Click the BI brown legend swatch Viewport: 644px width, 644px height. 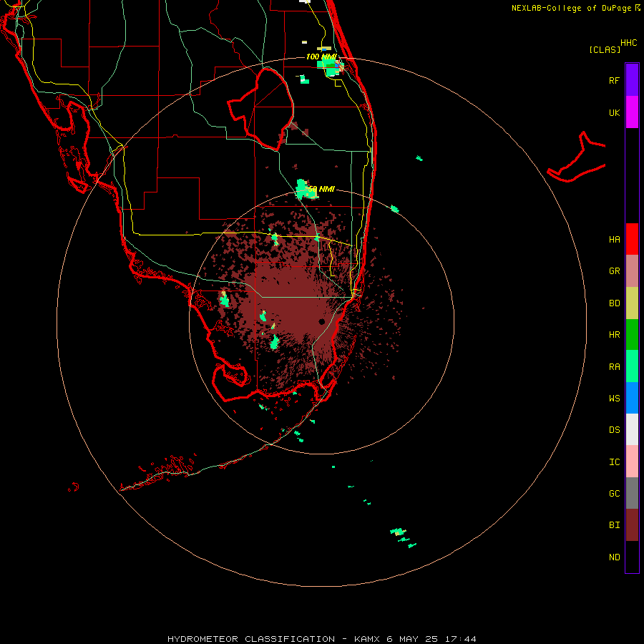[632, 525]
